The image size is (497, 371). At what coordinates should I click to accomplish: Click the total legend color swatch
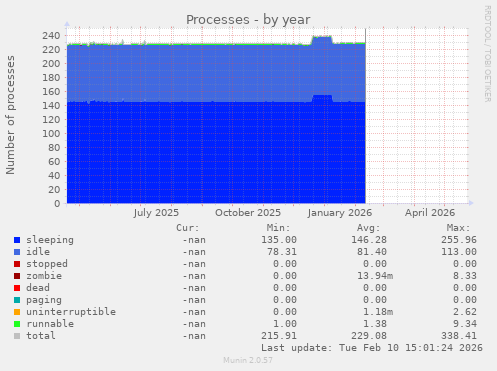pos(17,336)
